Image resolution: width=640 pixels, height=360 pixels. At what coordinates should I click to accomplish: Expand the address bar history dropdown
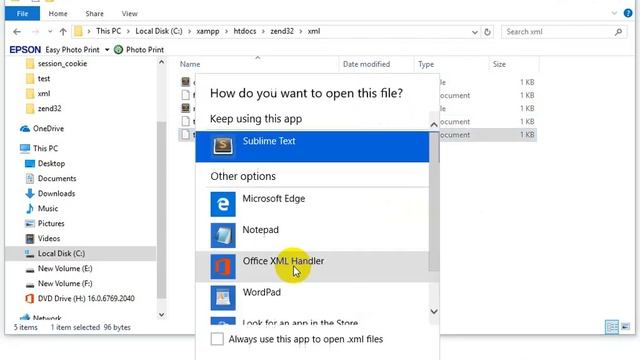click(x=475, y=32)
